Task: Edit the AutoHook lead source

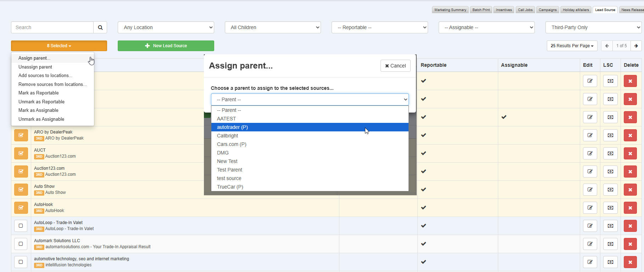Action: [590, 208]
